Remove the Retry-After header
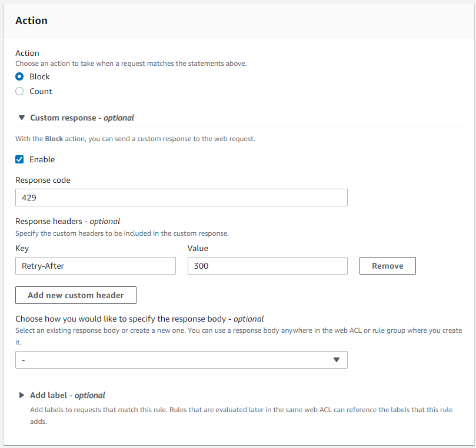 pyautogui.click(x=387, y=265)
